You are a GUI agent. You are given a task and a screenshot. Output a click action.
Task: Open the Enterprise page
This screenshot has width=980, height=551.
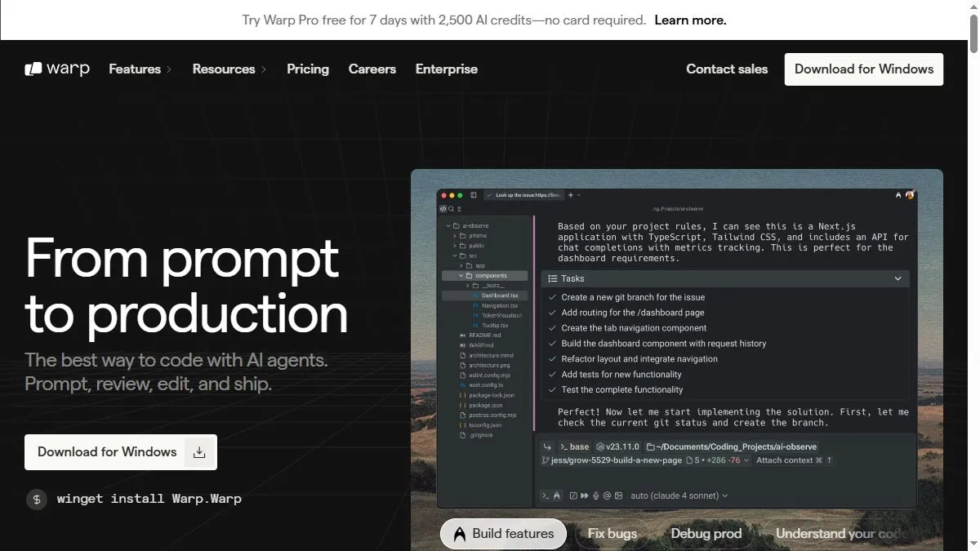point(447,69)
